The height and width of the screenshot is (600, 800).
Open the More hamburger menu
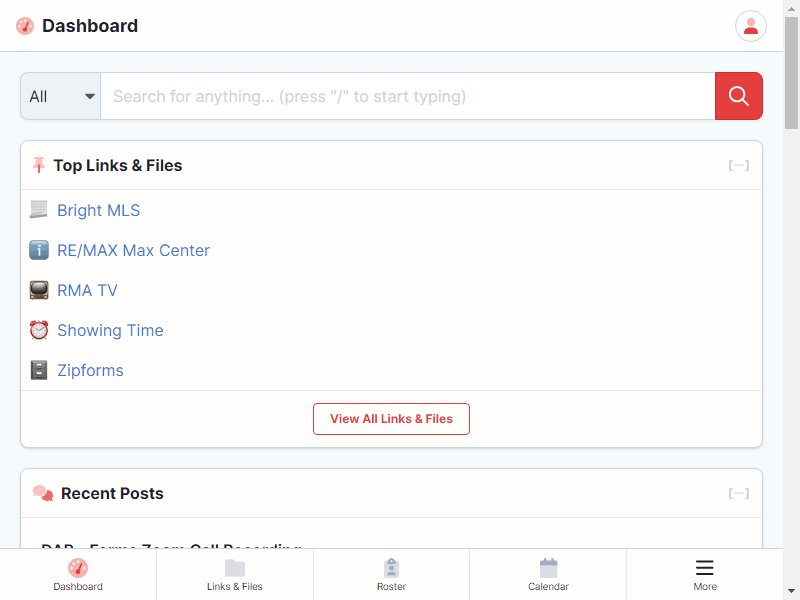[705, 574]
